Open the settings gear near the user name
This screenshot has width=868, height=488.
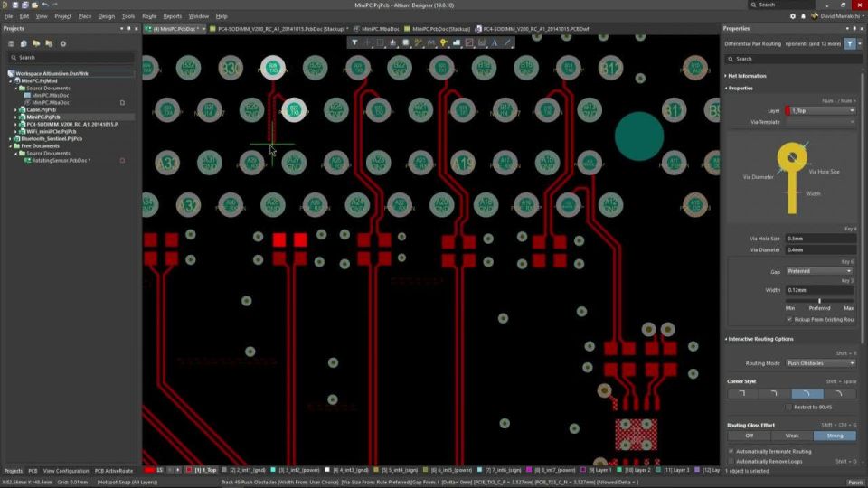tap(793, 16)
